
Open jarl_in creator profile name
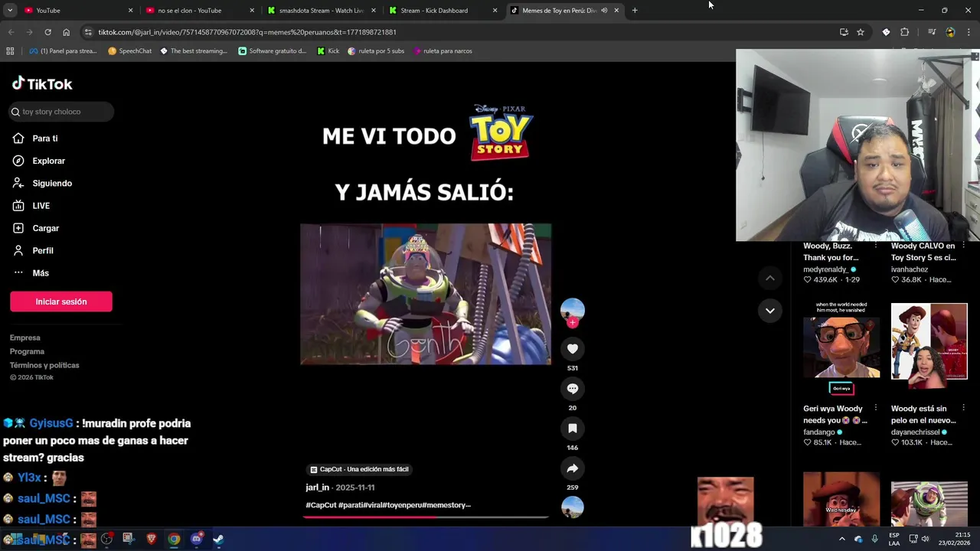tap(318, 487)
